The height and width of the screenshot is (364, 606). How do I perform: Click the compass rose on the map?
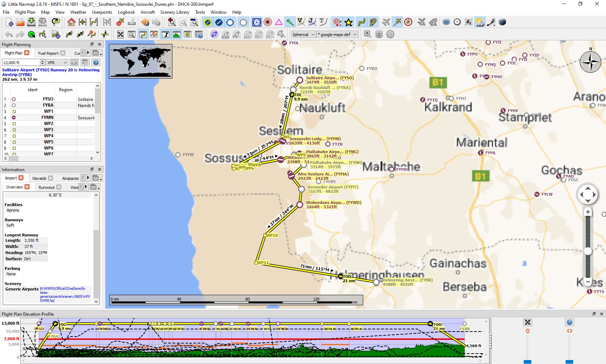590,62
